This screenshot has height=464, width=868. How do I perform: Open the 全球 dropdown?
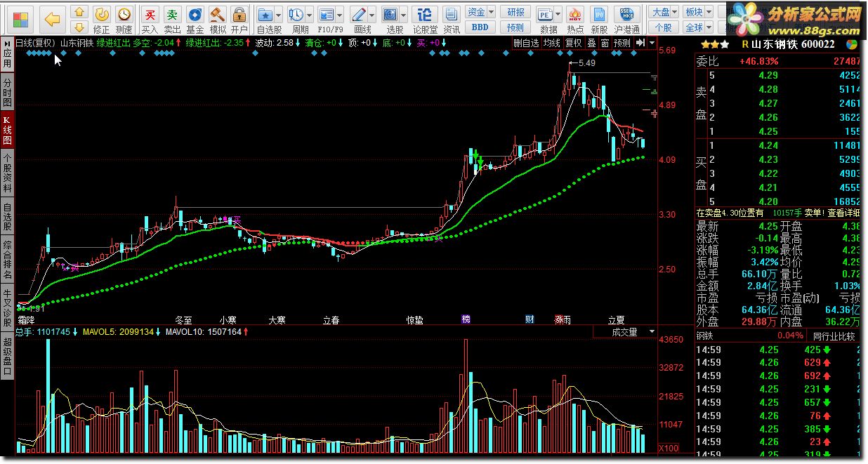coord(697,27)
